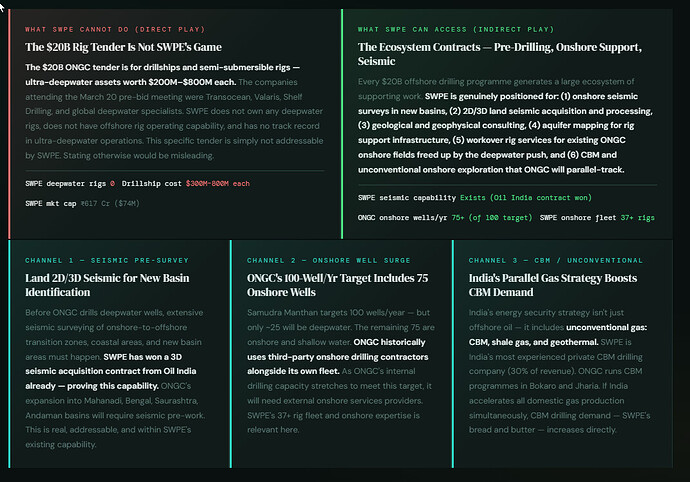Screen dimensions: 690x482
Task: Click 'WHAT SWPE CANNOT DO (DIRECT PLAY)' label
Action: [115, 29]
